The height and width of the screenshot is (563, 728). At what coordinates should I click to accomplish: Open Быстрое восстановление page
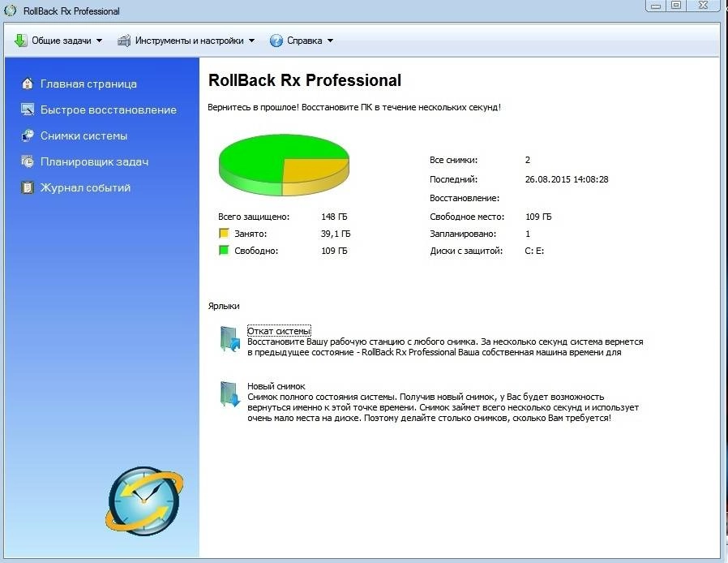click(x=108, y=110)
